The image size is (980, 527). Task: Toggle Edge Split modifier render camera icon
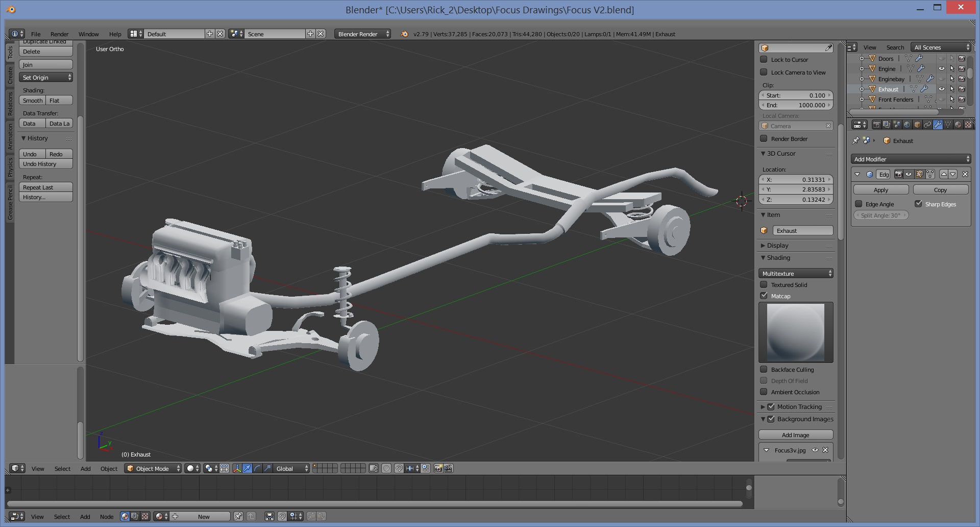pyautogui.click(x=899, y=174)
